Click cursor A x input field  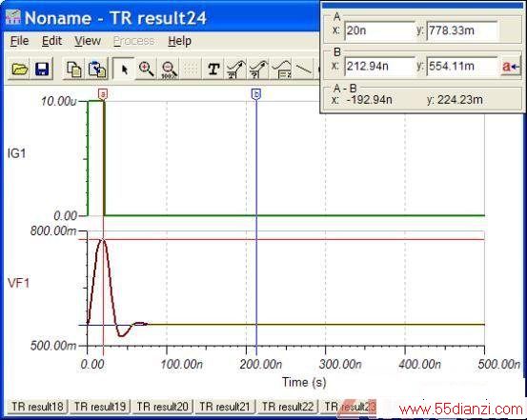pos(380,30)
